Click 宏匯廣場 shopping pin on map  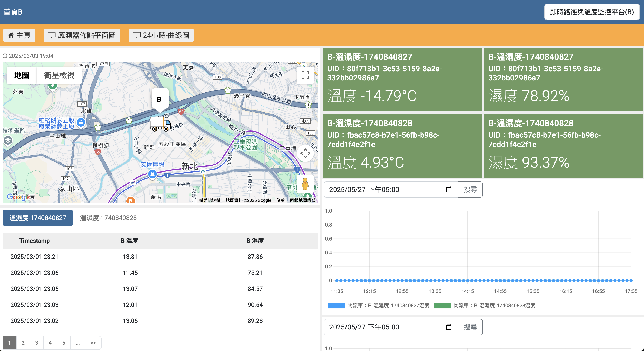tap(152, 174)
